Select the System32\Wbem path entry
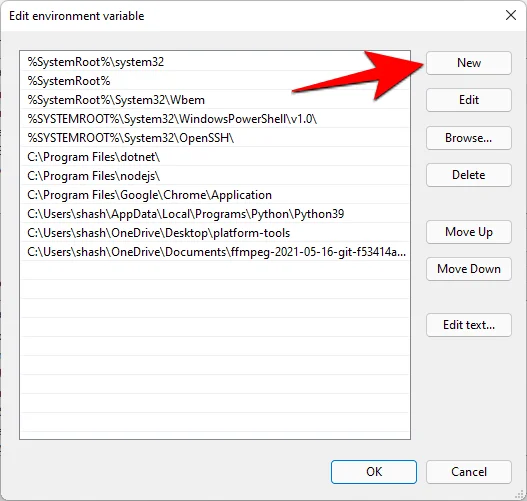 coord(215,100)
